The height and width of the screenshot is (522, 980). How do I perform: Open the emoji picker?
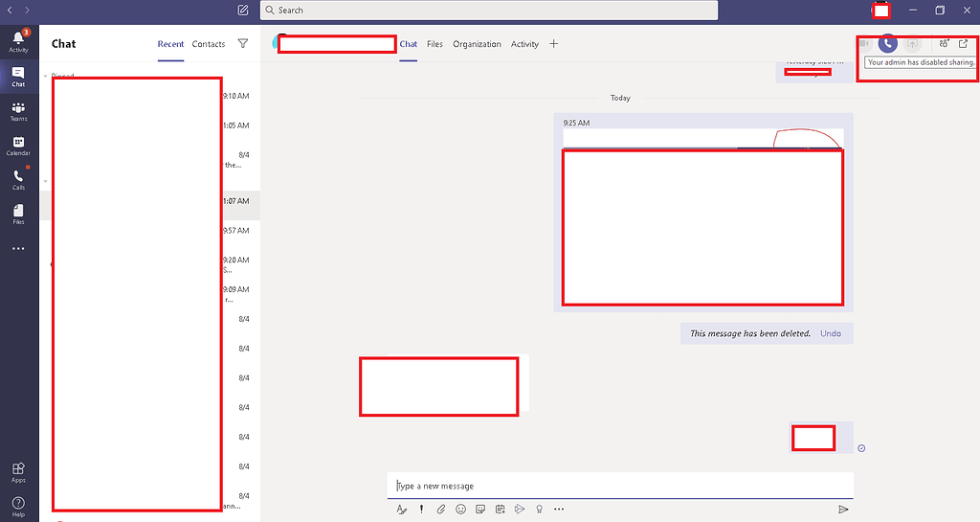[460, 509]
